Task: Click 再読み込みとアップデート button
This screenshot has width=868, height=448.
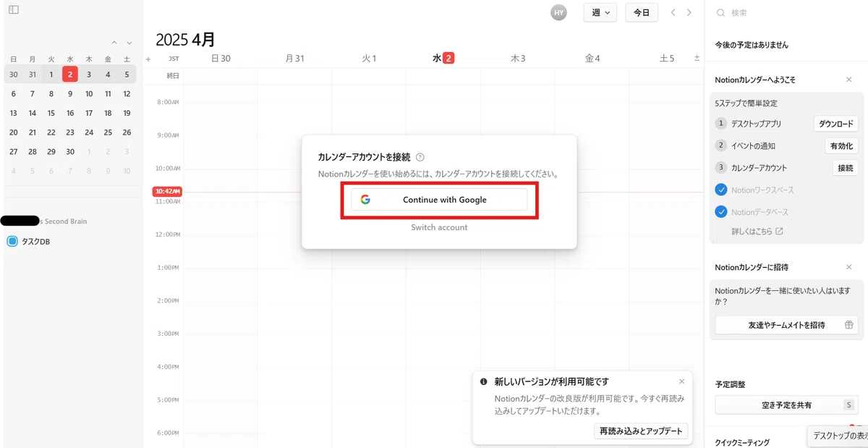Action: pyautogui.click(x=640, y=431)
